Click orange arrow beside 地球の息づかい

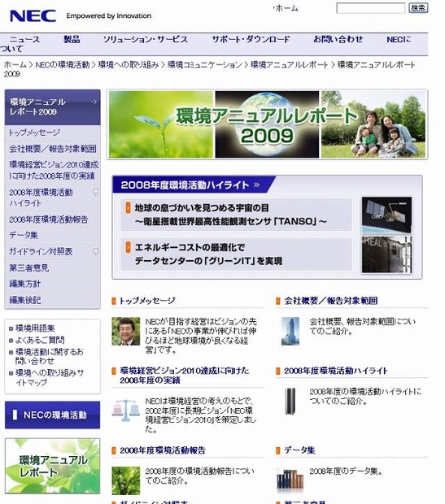coord(128,207)
